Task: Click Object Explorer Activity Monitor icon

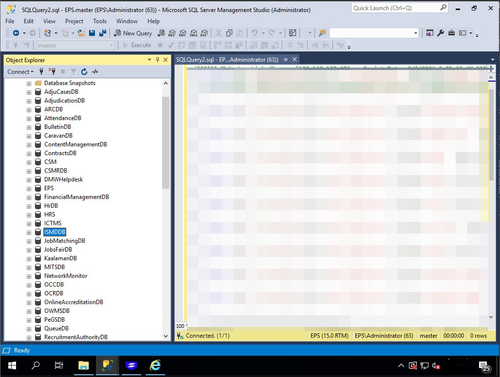Action: (95, 71)
